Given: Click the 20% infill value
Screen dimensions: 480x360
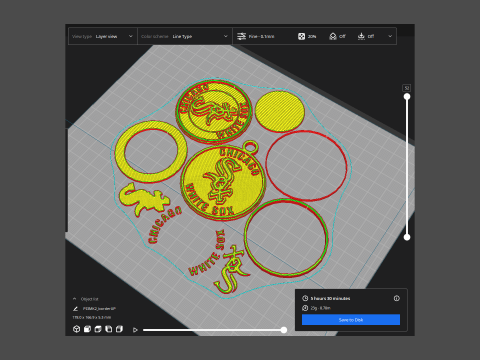Looking at the screenshot, I should (x=312, y=36).
